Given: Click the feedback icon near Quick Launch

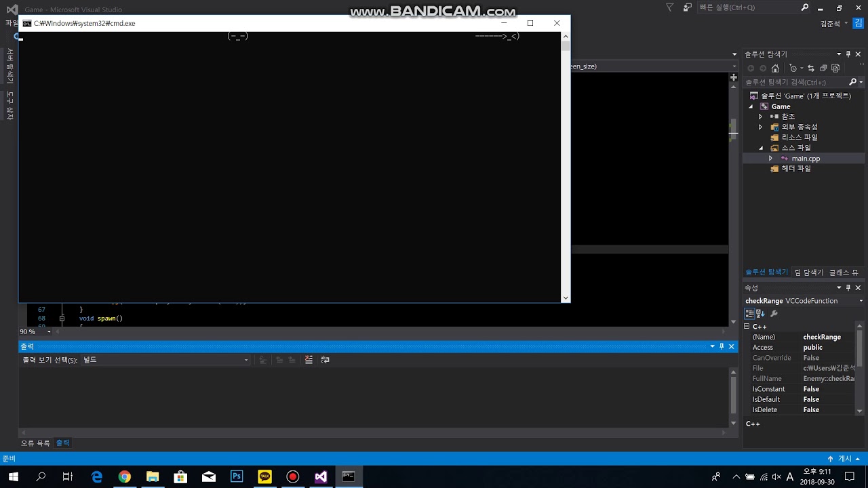Looking at the screenshot, I should (x=688, y=7).
